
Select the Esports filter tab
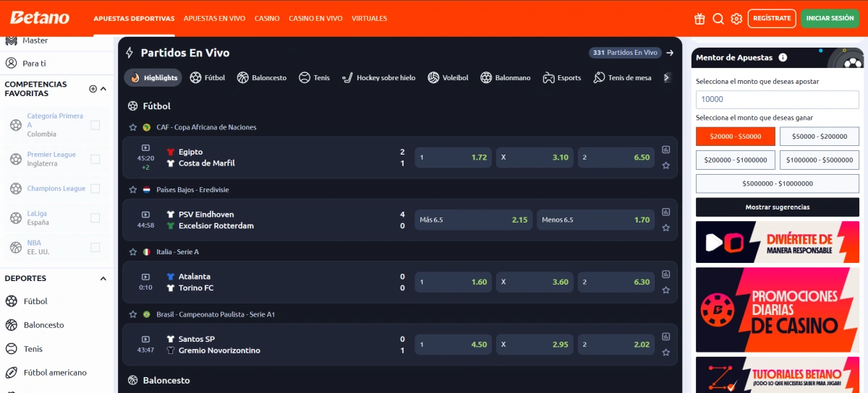click(x=562, y=77)
